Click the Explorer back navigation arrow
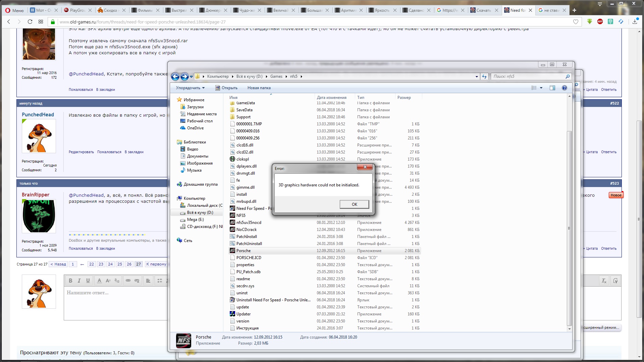644x362 pixels. click(x=175, y=77)
